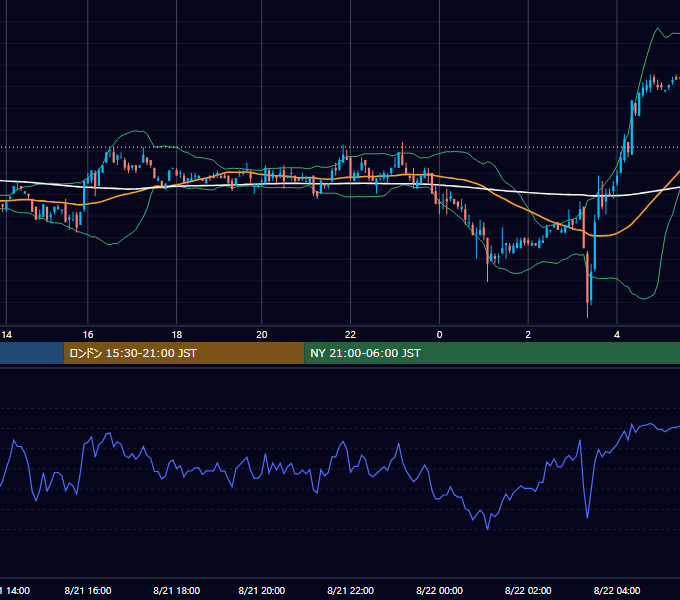Viewport: 680px width, 600px height.
Task: Click the 2 hour label on price chart axis
Action: 528,335
